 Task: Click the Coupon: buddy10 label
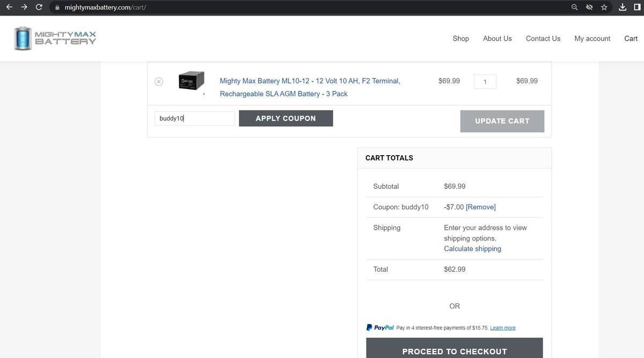pos(401,207)
